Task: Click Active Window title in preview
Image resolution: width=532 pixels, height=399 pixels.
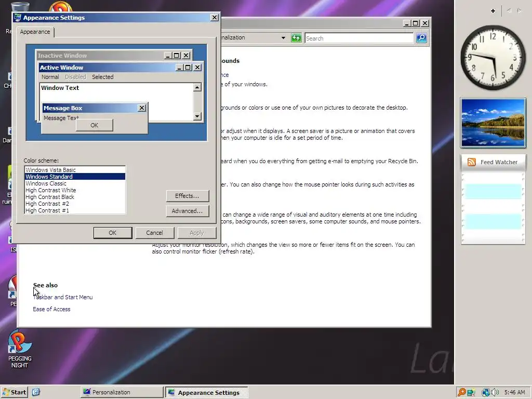Action: coord(61,67)
